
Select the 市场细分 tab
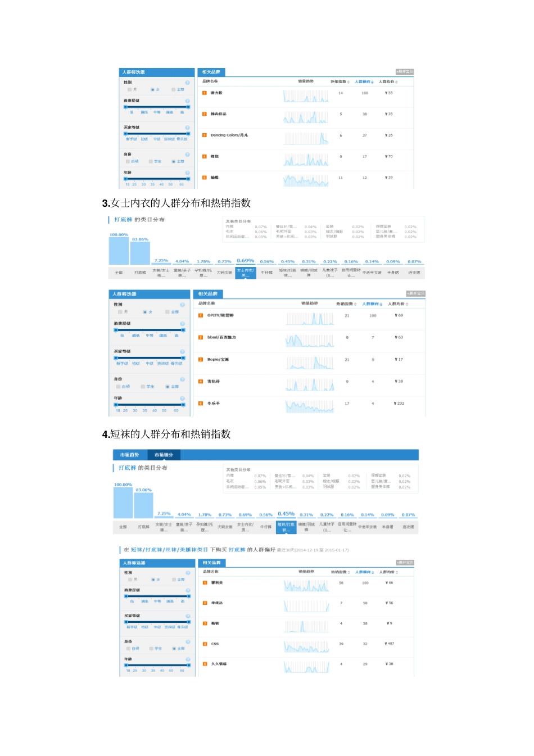click(164, 455)
